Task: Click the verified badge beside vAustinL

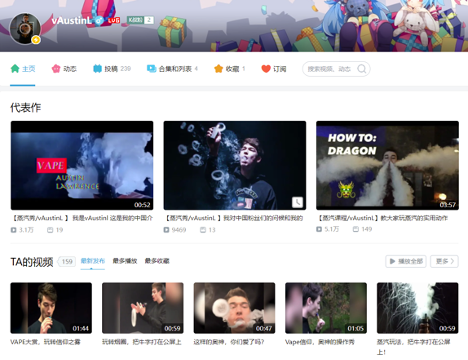Action: click(99, 21)
